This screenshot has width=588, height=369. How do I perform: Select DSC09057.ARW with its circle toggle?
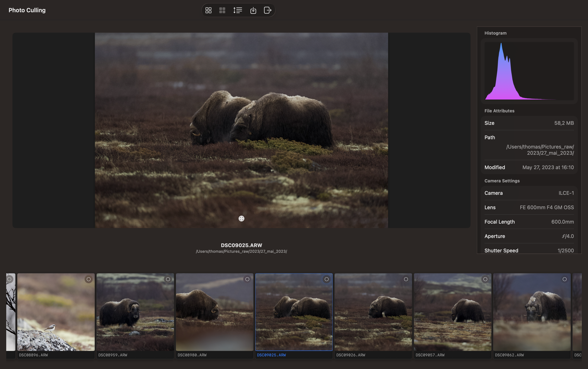485,279
